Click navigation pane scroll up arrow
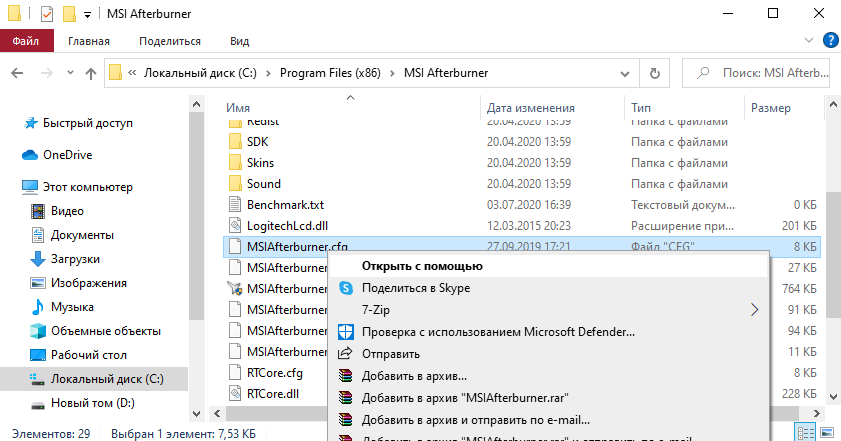 tap(196, 104)
